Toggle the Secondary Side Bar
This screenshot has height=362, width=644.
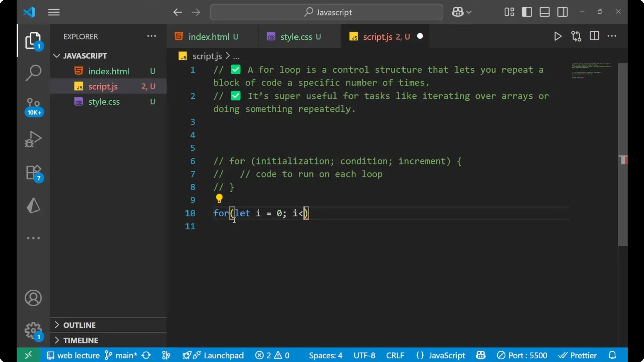tap(562, 12)
